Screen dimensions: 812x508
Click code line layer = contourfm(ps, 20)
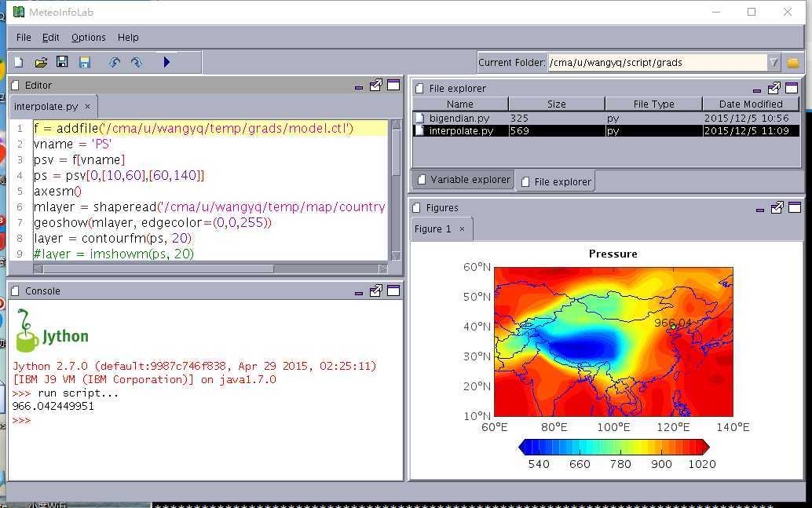[112, 238]
